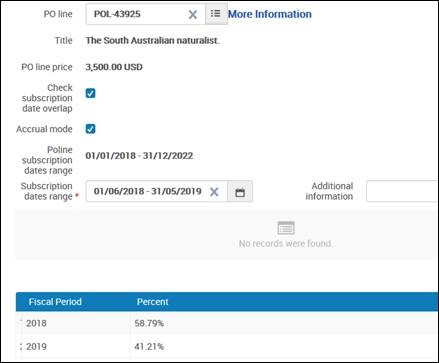Open the More Information link
The width and height of the screenshot is (439, 363).
[x=270, y=14]
